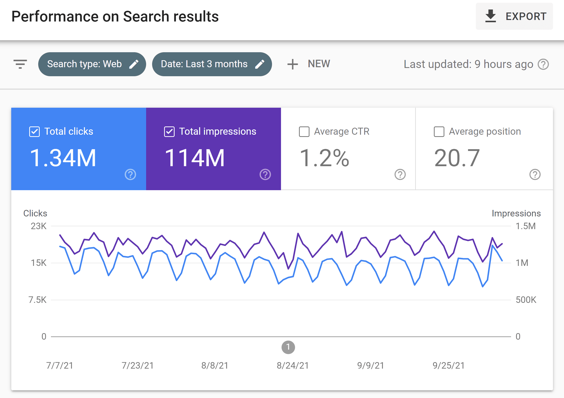Select the Total clicks metric card
Screen dimensions: 564x398
click(78, 149)
